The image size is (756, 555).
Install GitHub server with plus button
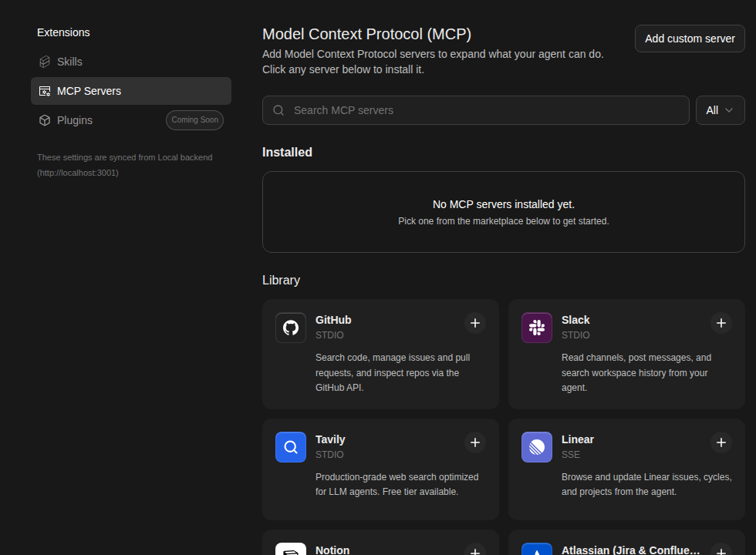(475, 323)
